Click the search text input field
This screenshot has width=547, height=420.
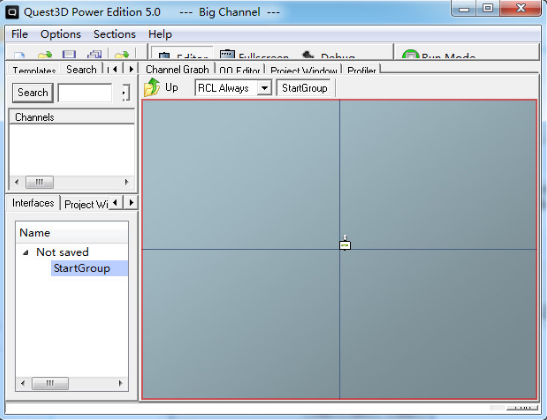[x=85, y=93]
